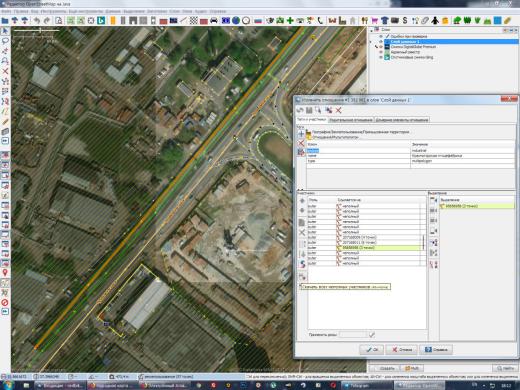Screen dimensions: 520x390
Task: Click the red X delete relation icon in editor toolbar
Action: (339, 110)
